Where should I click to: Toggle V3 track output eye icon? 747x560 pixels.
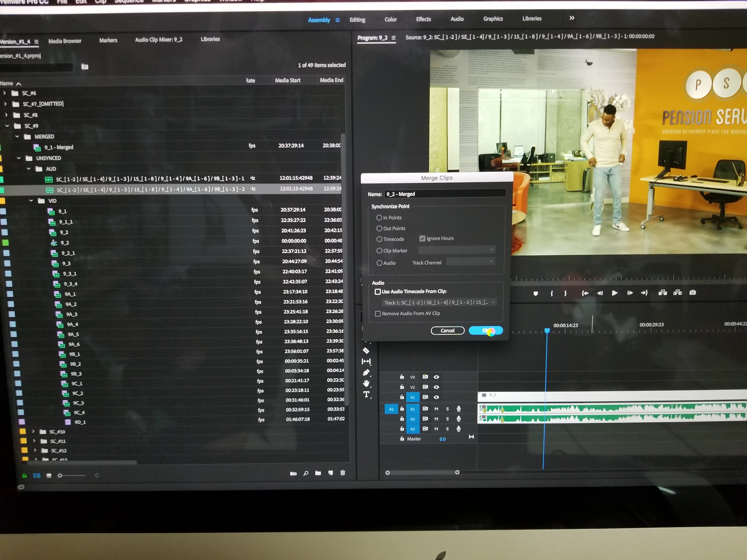point(436,377)
